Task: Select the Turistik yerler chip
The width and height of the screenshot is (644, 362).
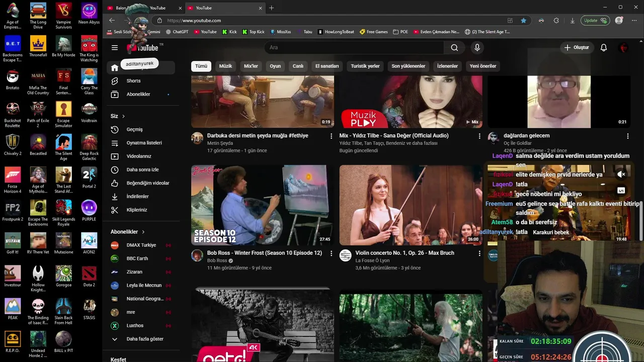Action: [x=365, y=66]
